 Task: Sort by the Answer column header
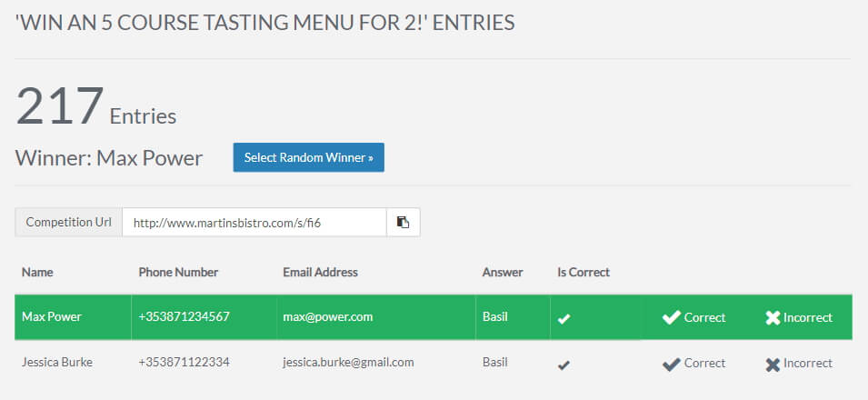click(x=503, y=272)
